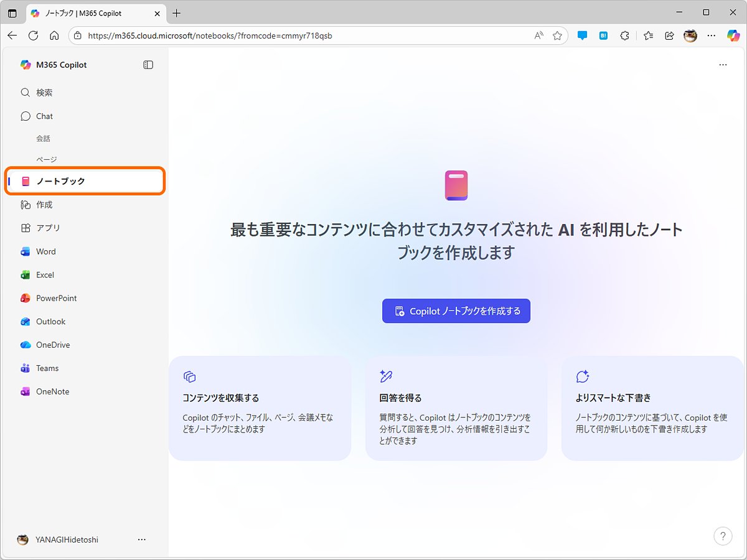This screenshot has height=560, width=747.
Task: Open the Extensions puzzle icon
Action: pyautogui.click(x=625, y=35)
